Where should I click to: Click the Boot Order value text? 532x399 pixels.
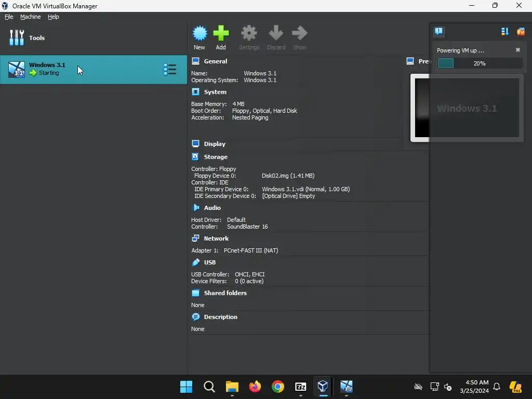(264, 111)
